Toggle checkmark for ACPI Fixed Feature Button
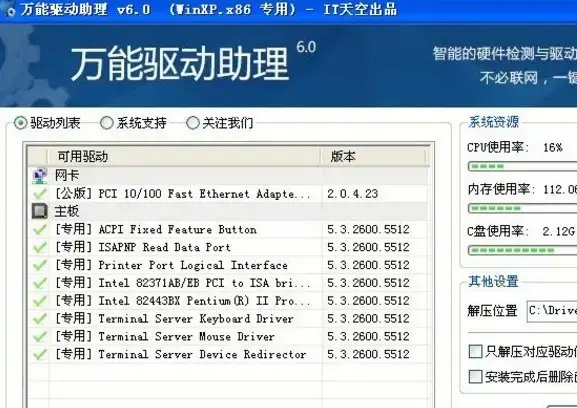The image size is (577, 408). [40, 229]
